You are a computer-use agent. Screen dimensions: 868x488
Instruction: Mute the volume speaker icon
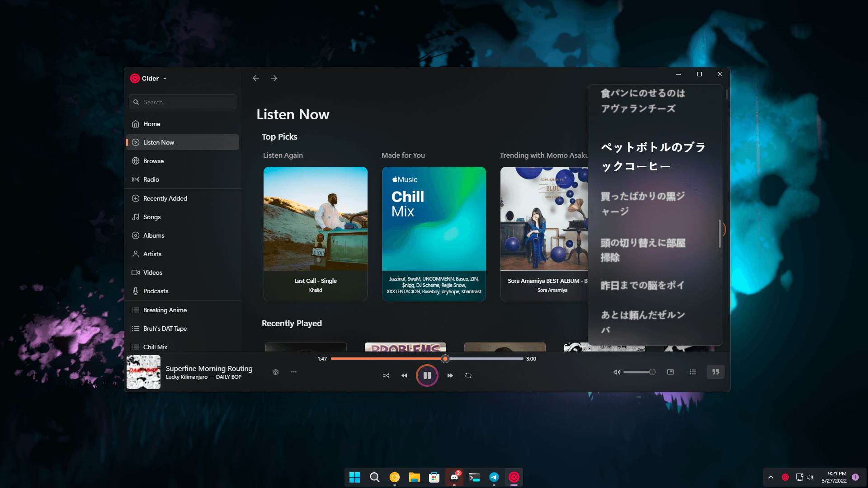(617, 372)
